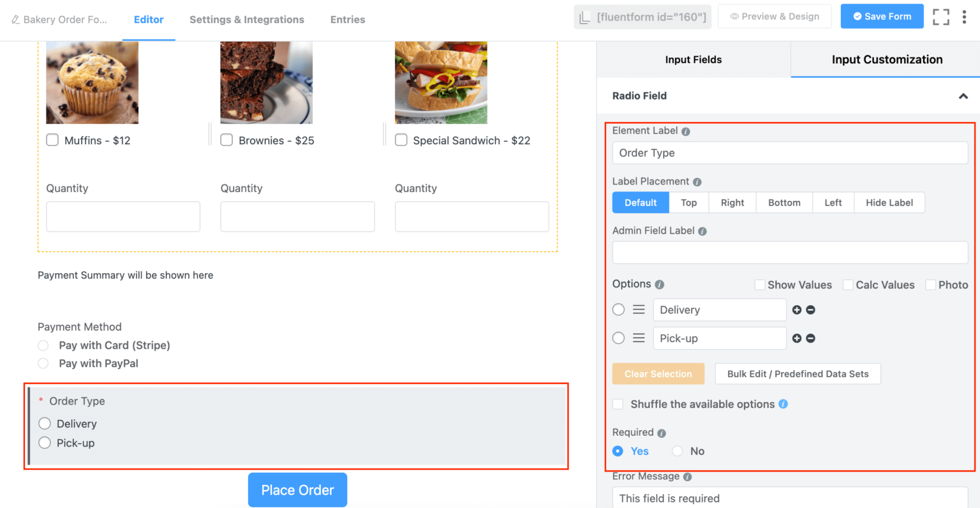Click inside the Admin Field Label input
Screen dimensions: 980x508
790,251
